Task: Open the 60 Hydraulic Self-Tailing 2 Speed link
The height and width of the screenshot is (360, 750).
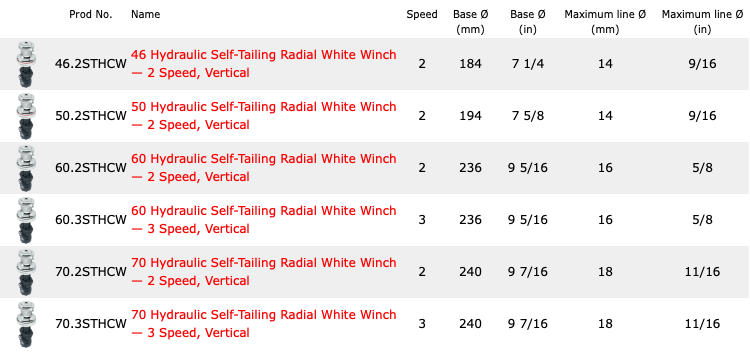Action: tap(264, 168)
